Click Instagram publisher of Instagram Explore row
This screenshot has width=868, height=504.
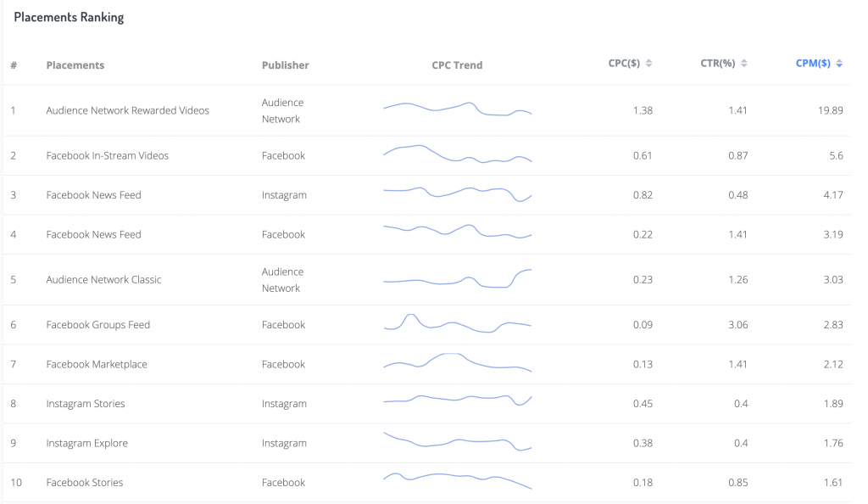click(284, 443)
